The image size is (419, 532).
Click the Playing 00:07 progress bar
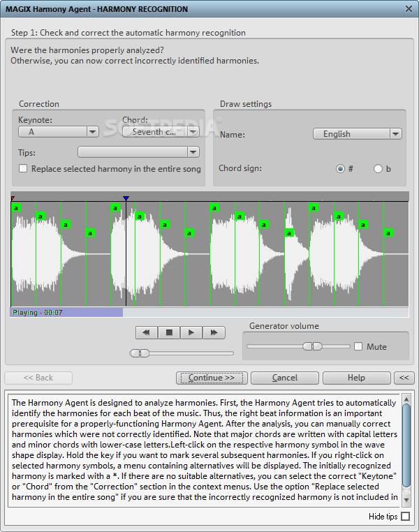[209, 313]
